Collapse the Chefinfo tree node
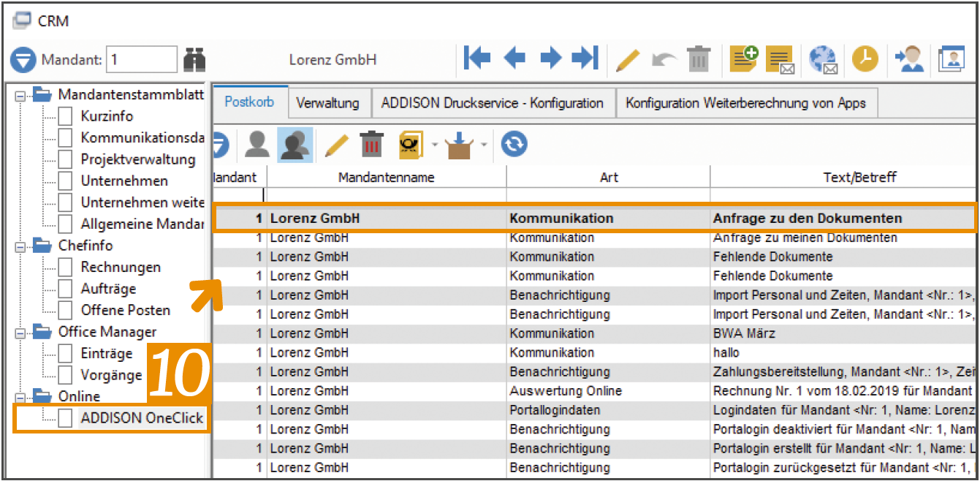This screenshot has height=481, width=980. (x=20, y=246)
